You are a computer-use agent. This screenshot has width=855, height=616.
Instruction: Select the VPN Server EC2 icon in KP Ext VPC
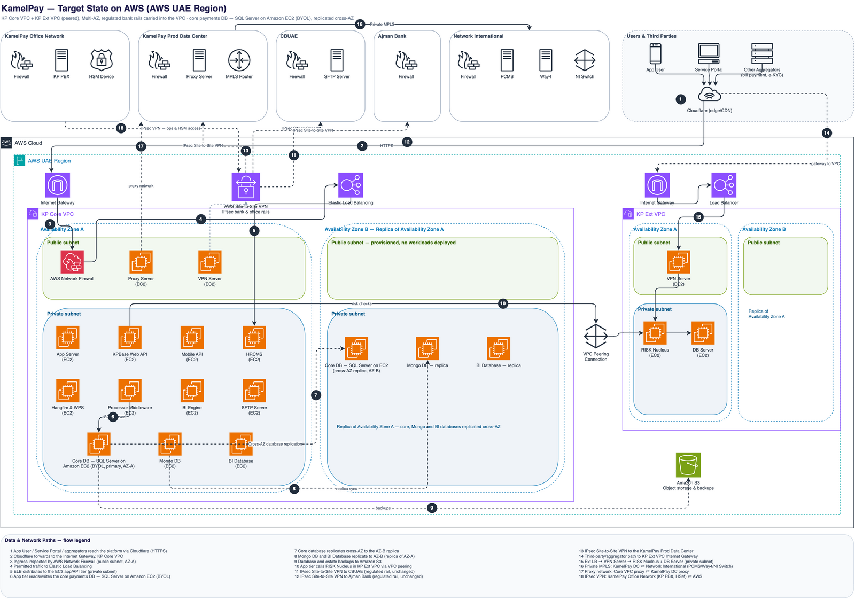click(679, 262)
